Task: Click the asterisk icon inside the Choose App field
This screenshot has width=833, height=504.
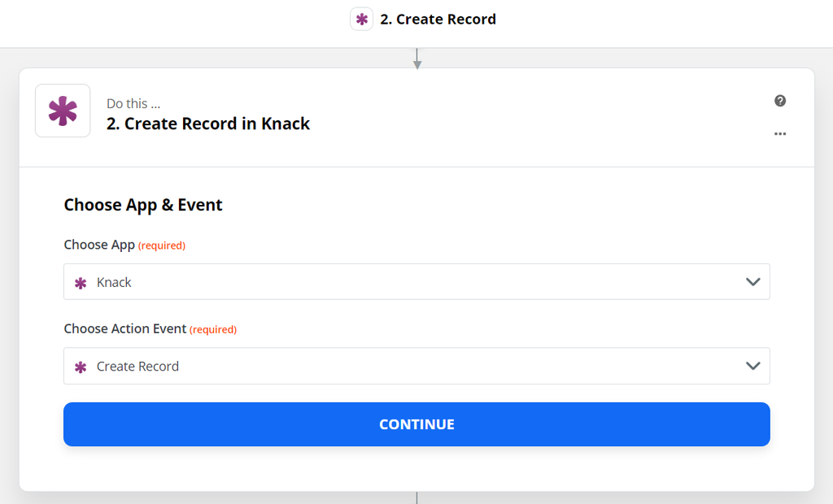Action: click(x=81, y=281)
